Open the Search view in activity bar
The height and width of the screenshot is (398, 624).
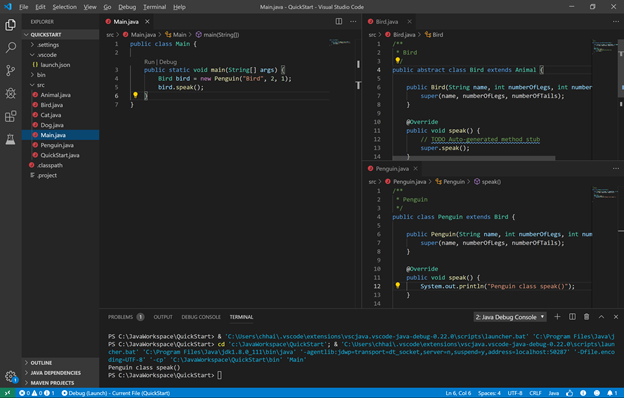point(10,48)
